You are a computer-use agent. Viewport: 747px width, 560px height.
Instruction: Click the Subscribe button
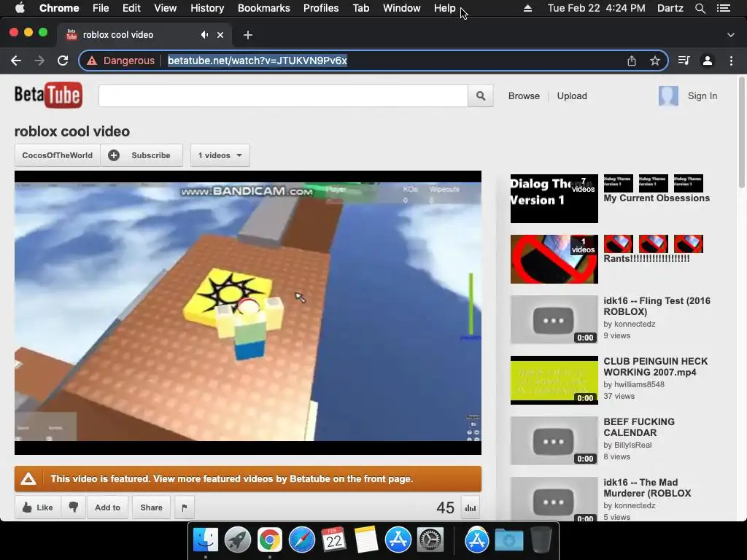pyautogui.click(x=142, y=155)
